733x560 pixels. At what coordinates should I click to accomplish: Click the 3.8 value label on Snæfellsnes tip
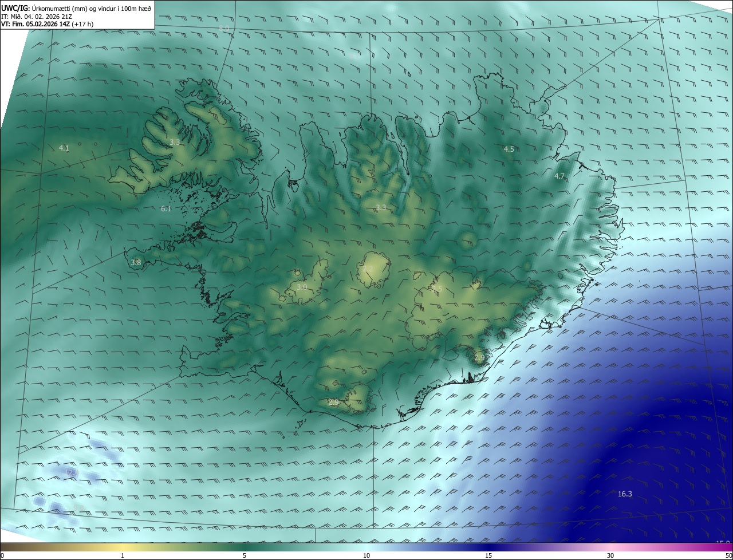pyautogui.click(x=136, y=262)
